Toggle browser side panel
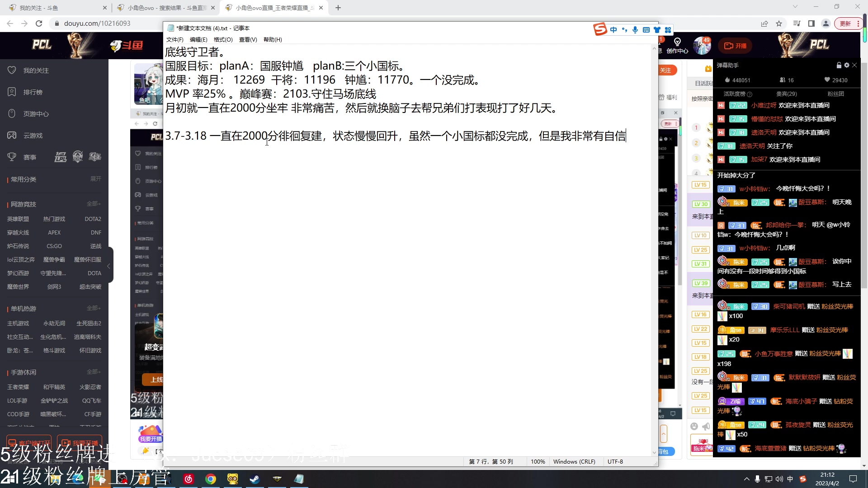Image resolution: width=868 pixels, height=488 pixels. tap(811, 23)
